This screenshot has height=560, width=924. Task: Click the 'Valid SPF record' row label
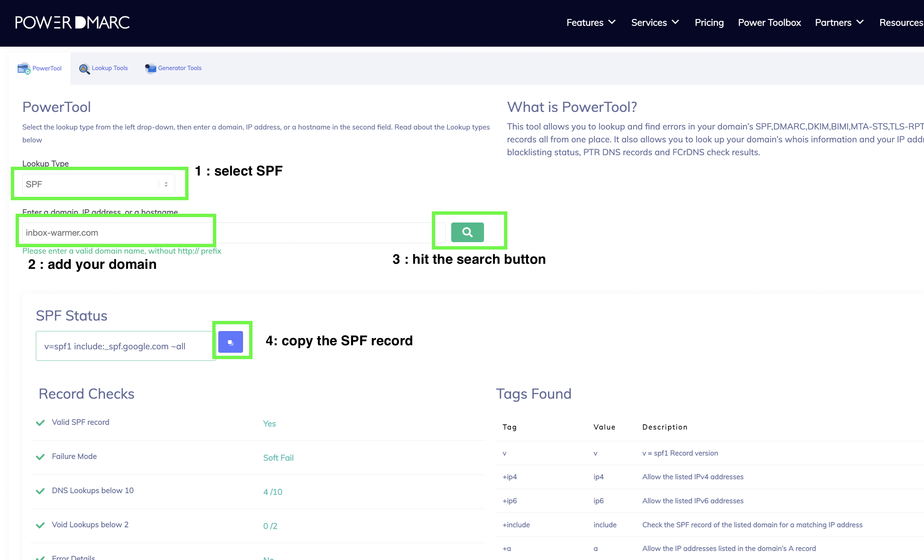(80, 422)
